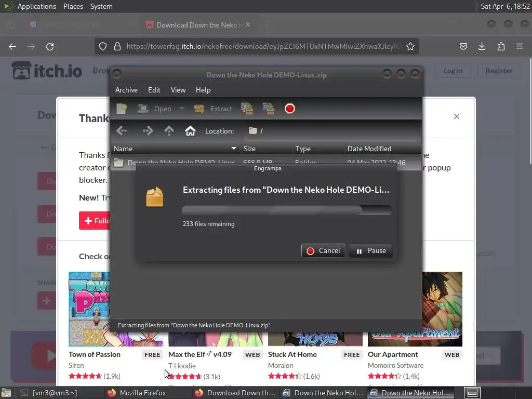This screenshot has width=532, height=399.
Task: Open the Max the Elf v4.09 title
Action: point(200,354)
